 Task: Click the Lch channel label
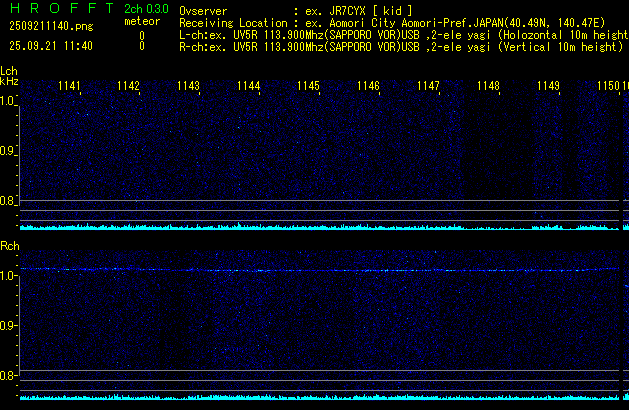click(9, 72)
